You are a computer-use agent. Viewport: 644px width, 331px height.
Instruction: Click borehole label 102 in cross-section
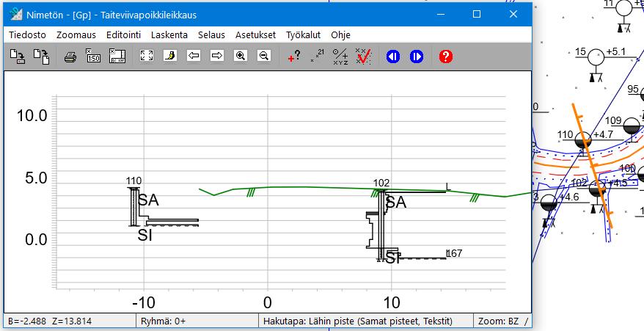pos(381,183)
